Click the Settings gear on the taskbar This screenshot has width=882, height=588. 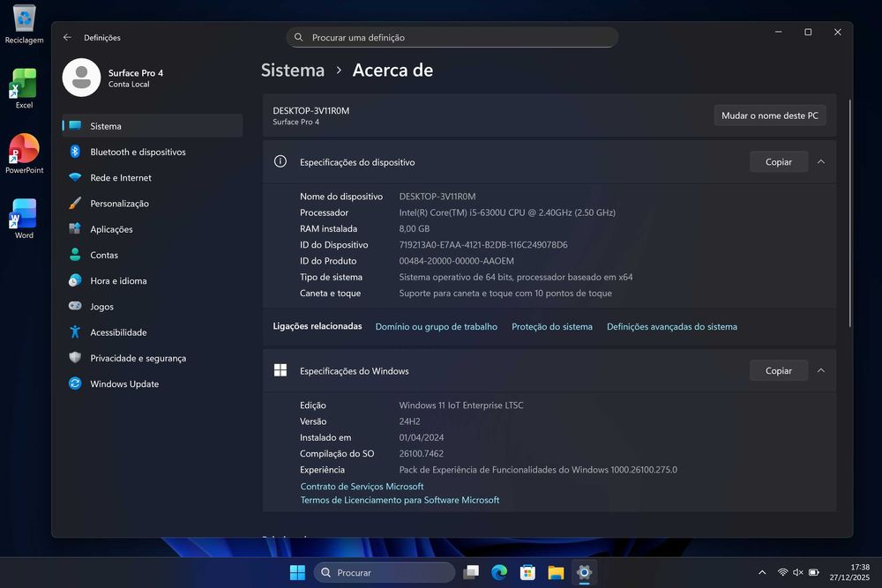(x=584, y=572)
